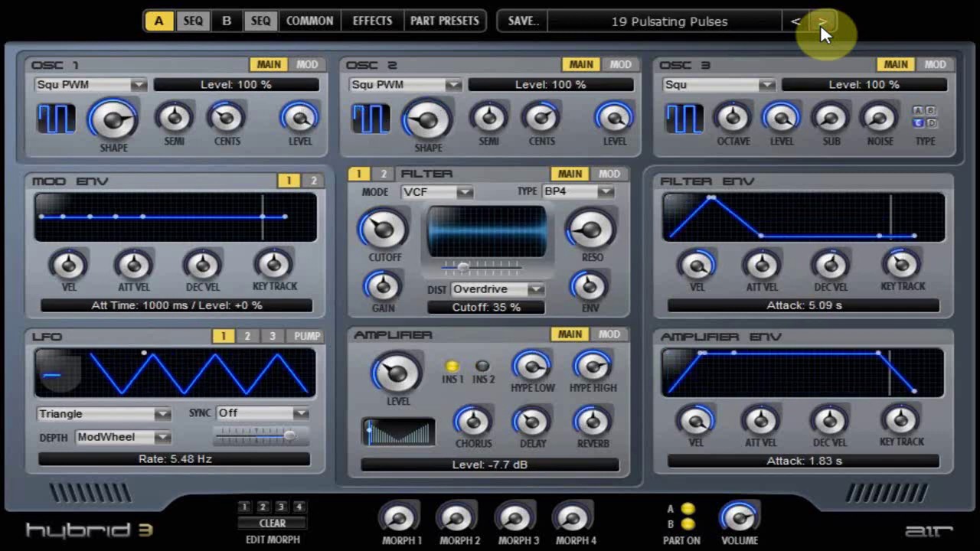Open Amplifier MOD tab
Image resolution: width=980 pixels, height=551 pixels.
point(609,334)
